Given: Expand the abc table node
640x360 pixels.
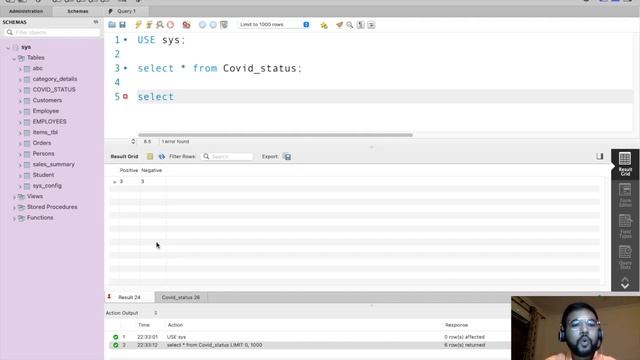Looking at the screenshot, I should coord(20,69).
